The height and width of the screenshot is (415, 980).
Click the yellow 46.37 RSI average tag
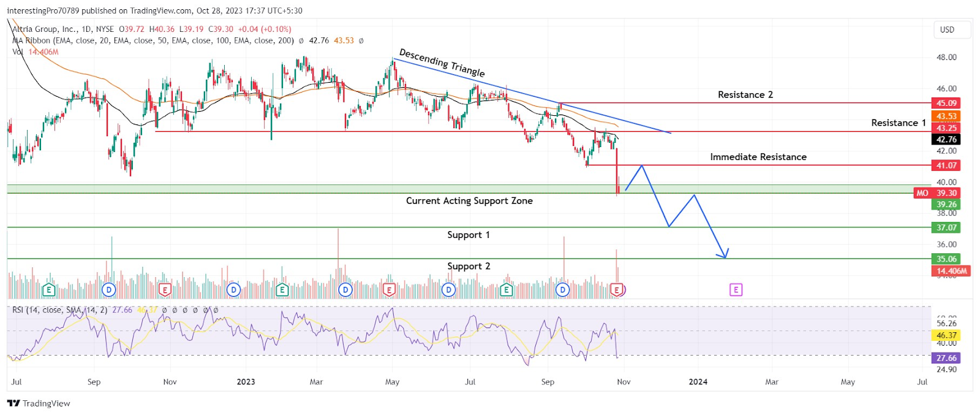pyautogui.click(x=946, y=335)
